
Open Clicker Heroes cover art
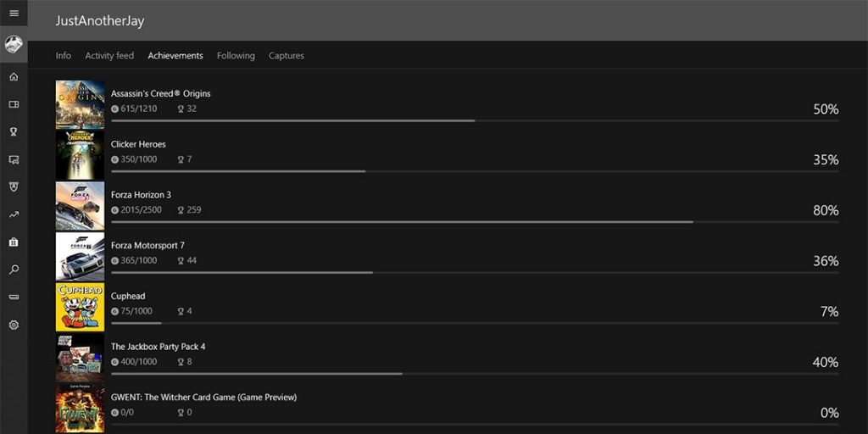pos(80,155)
